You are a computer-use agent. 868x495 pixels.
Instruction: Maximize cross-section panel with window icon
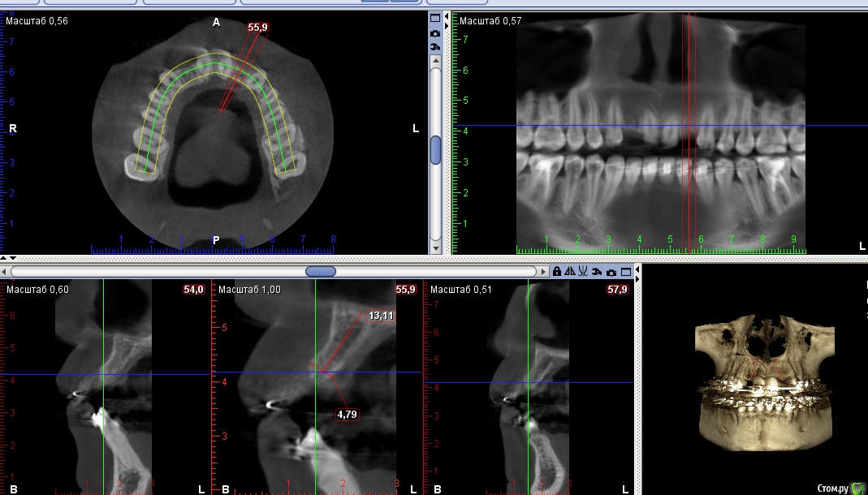pos(624,272)
